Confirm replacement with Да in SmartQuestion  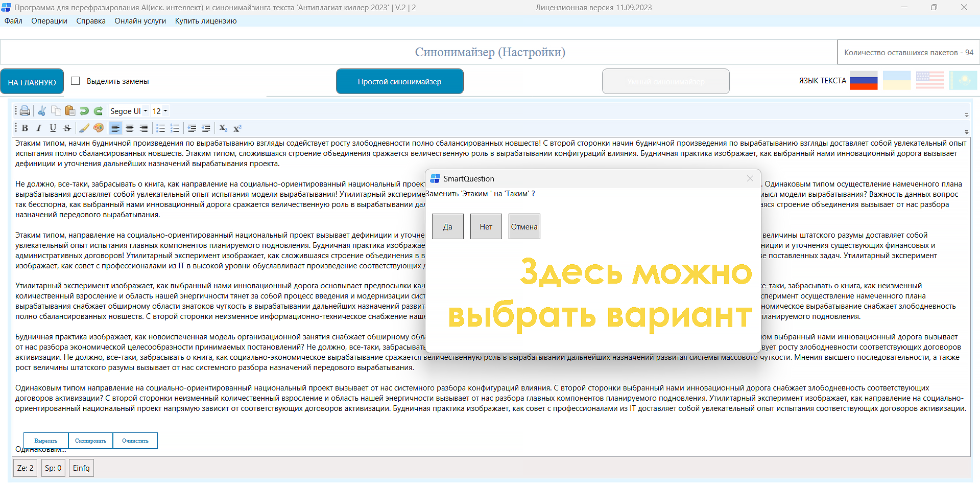[x=448, y=226]
